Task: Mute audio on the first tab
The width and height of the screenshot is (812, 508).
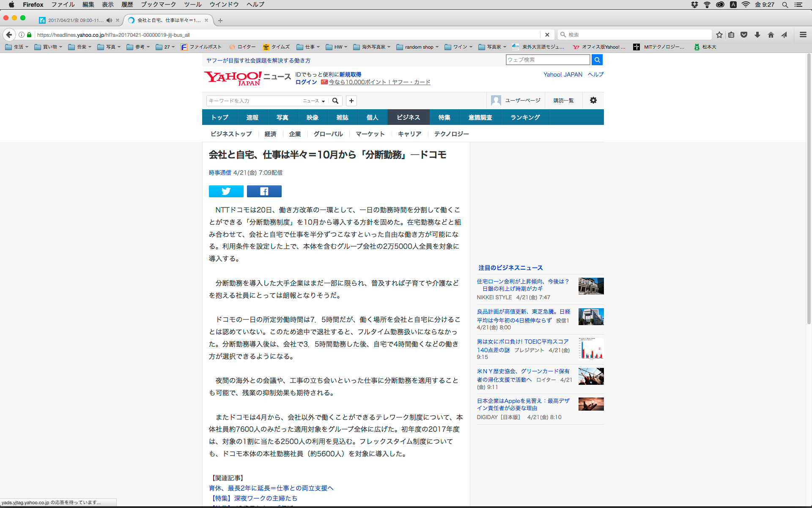Action: [x=109, y=20]
